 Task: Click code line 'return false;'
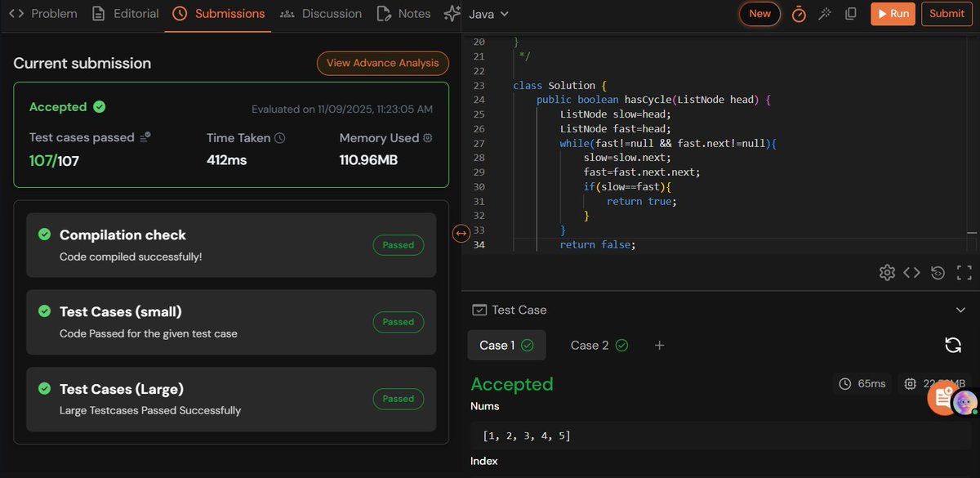[598, 245]
